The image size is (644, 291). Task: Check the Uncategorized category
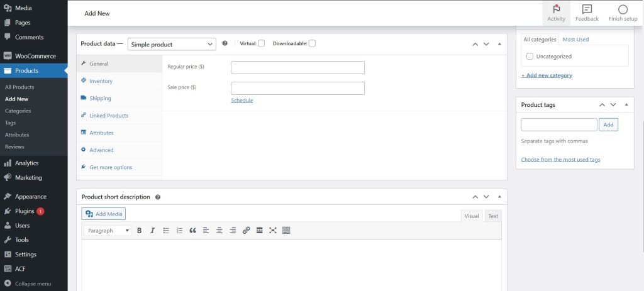pos(530,56)
